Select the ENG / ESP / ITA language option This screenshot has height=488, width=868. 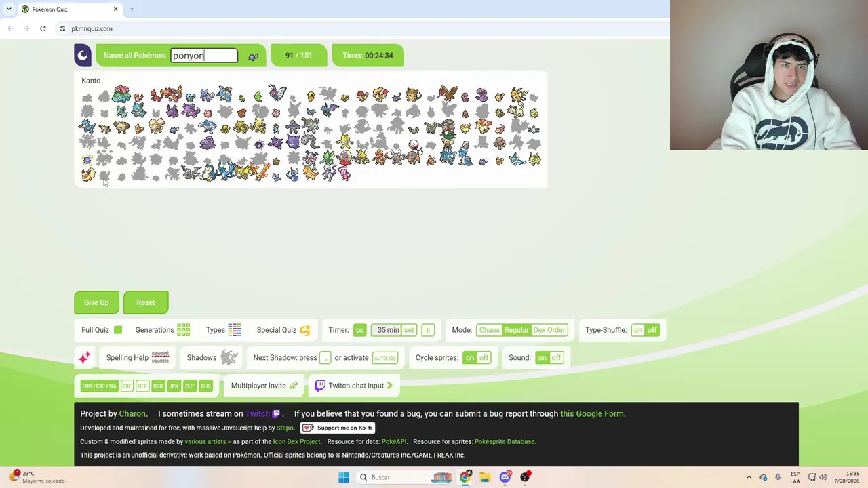coord(99,386)
